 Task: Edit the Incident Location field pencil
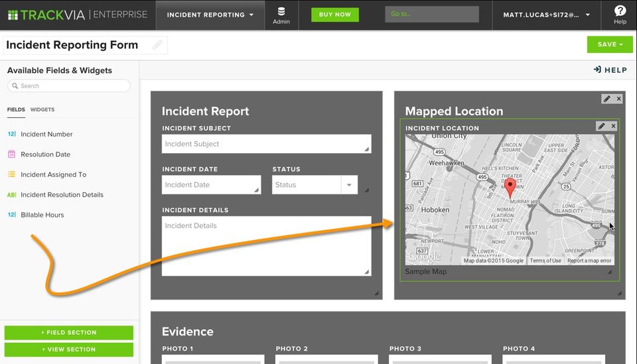[x=602, y=126]
